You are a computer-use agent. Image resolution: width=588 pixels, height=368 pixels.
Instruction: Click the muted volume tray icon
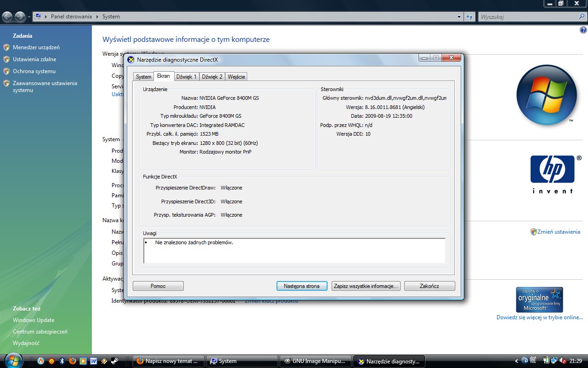point(563,361)
